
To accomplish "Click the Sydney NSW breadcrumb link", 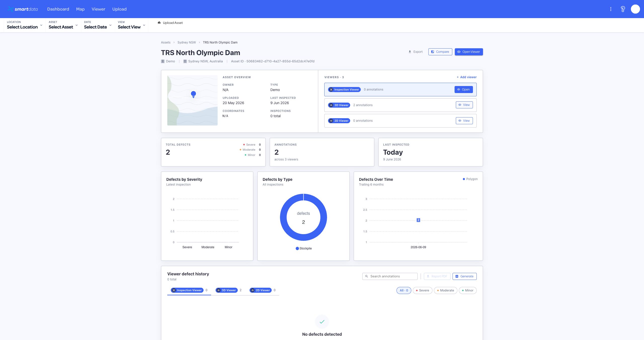I will tap(186, 42).
